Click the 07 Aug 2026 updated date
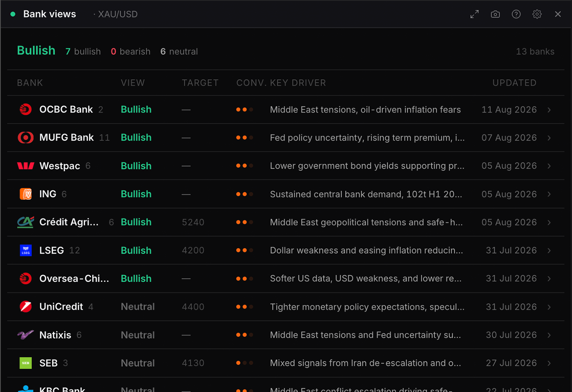572x392 pixels. [x=509, y=138]
